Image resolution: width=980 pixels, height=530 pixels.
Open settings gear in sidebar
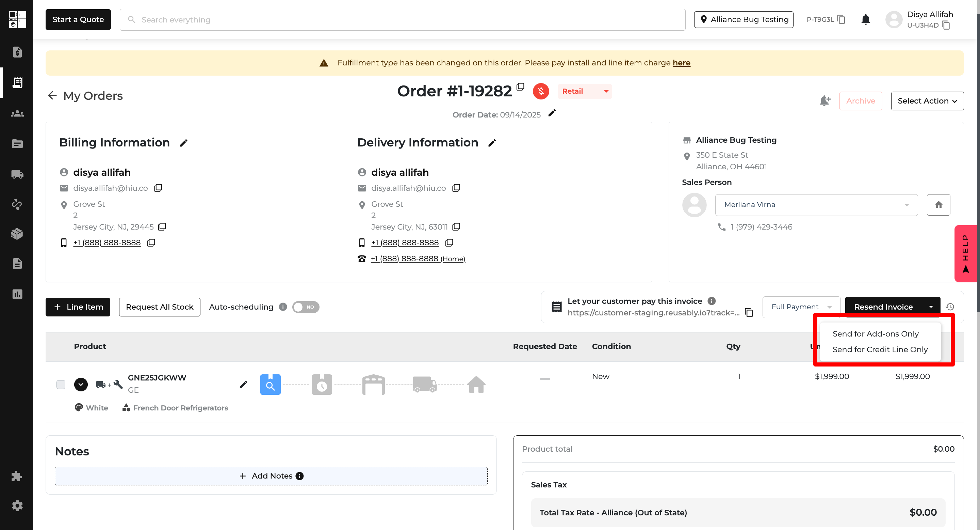17,505
